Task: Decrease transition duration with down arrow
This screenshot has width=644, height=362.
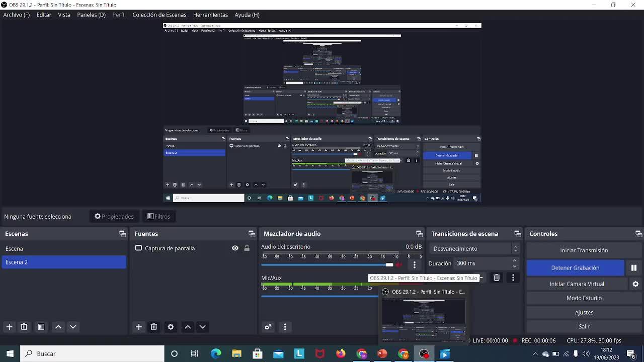Action: tap(514, 266)
